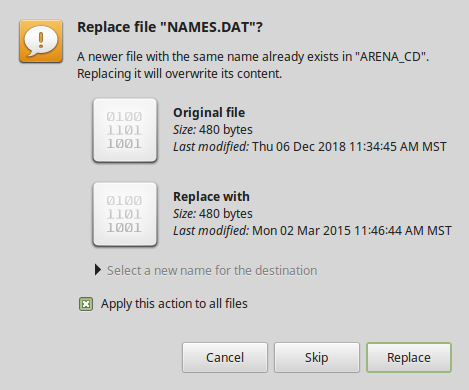The width and height of the screenshot is (469, 390).
Task: Click the 'Replace file "NAMES.DAT"?' heading
Action: (170, 27)
